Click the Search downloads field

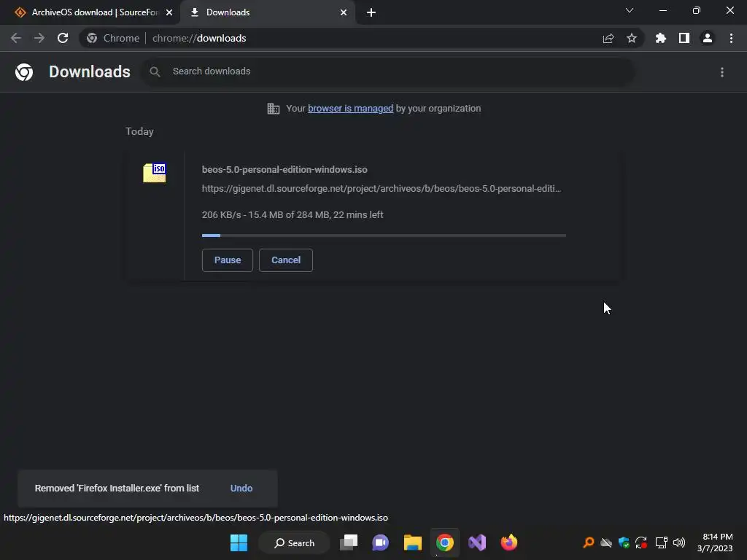388,71
